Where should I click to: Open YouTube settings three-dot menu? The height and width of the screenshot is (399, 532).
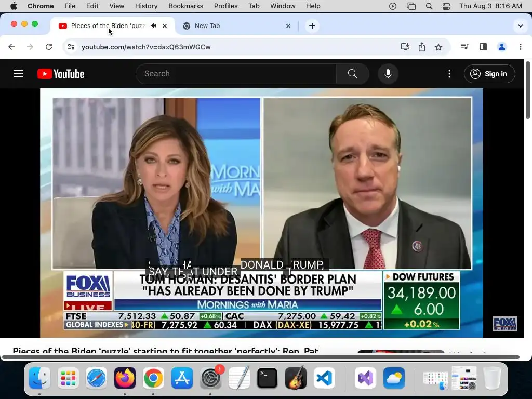click(449, 74)
